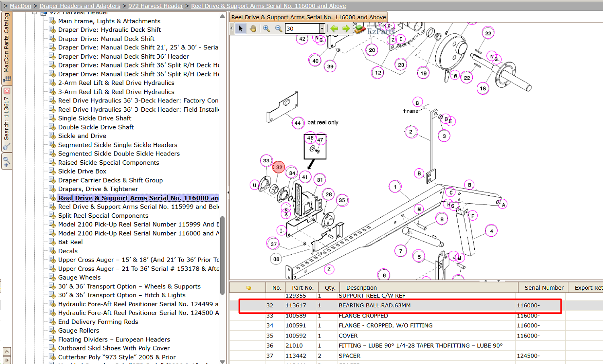Open the new search tab icon
This screenshot has width=603, height=364.
coord(7,162)
